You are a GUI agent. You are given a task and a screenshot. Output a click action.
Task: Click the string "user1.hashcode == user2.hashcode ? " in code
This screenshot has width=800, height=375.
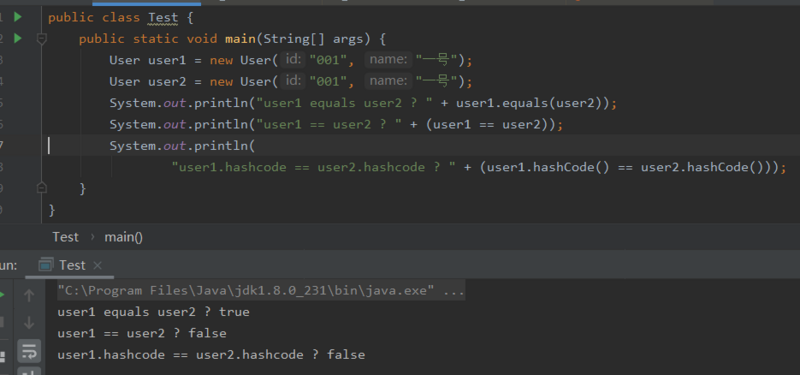point(314,167)
